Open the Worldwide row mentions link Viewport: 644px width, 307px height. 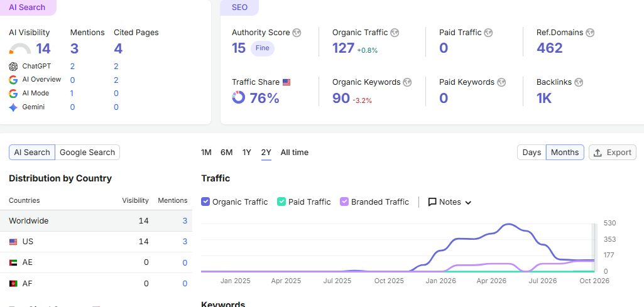[185, 221]
